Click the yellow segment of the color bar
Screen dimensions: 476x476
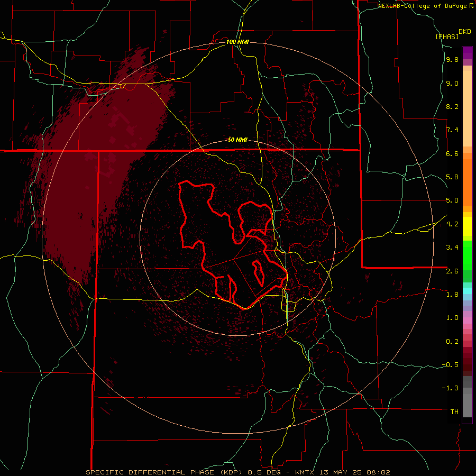coord(467,226)
